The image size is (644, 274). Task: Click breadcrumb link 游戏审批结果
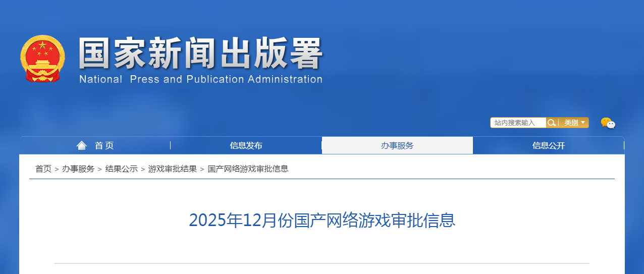point(173,169)
